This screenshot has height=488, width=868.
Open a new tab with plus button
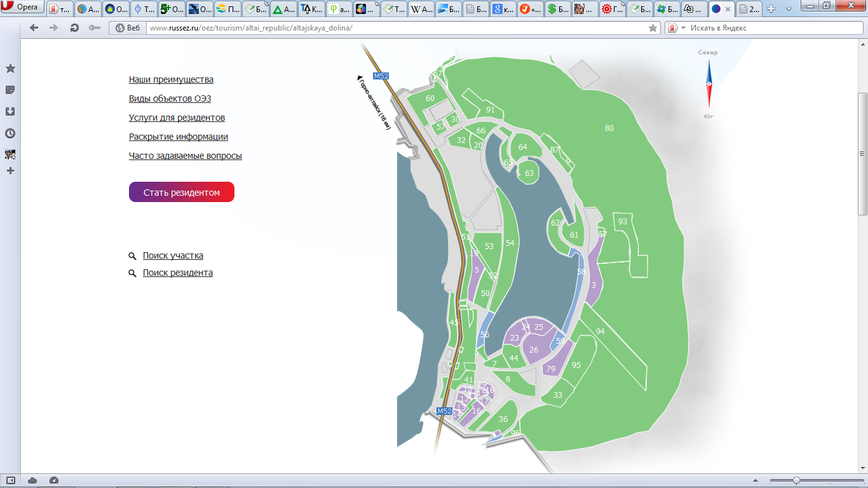[771, 9]
